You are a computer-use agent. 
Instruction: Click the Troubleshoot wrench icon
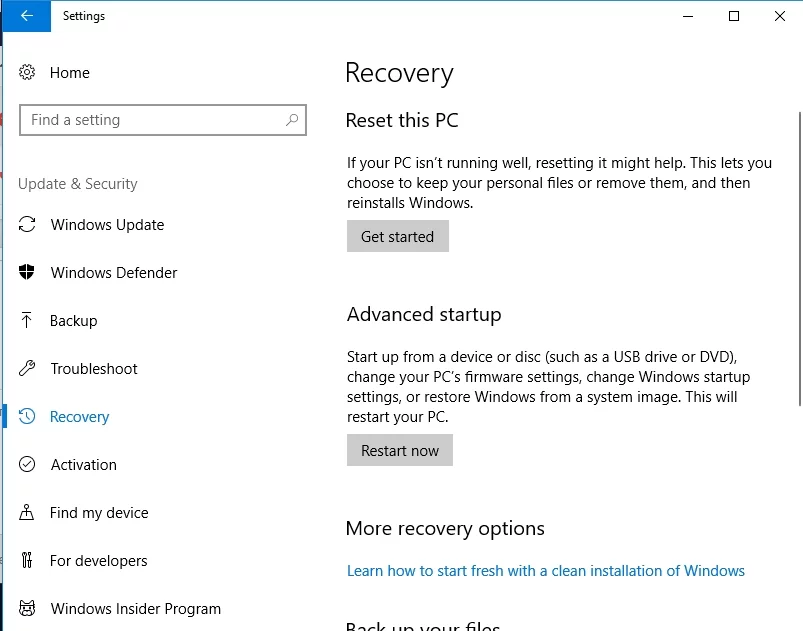[x=28, y=369]
